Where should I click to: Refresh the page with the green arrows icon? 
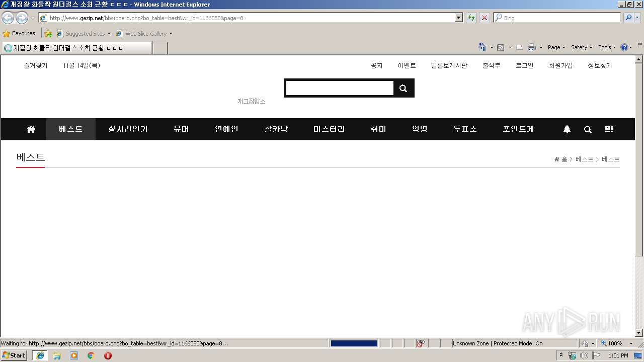(471, 18)
